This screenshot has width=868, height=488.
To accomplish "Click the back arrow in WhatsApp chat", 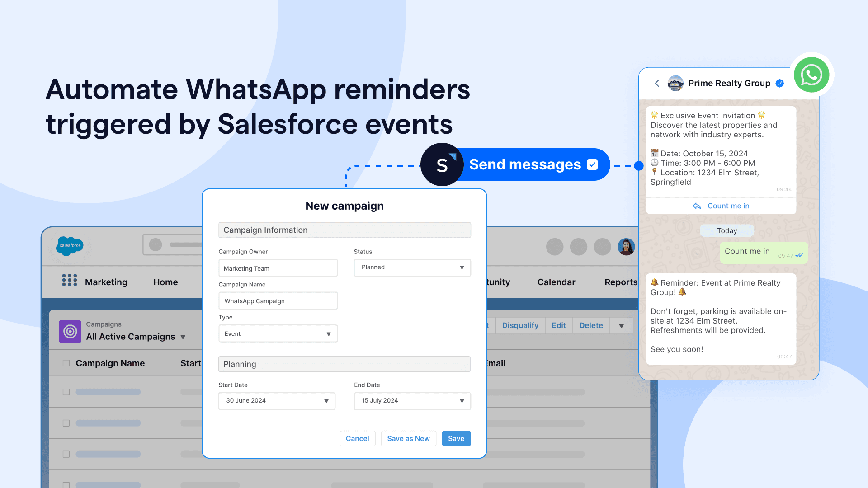I will point(657,84).
